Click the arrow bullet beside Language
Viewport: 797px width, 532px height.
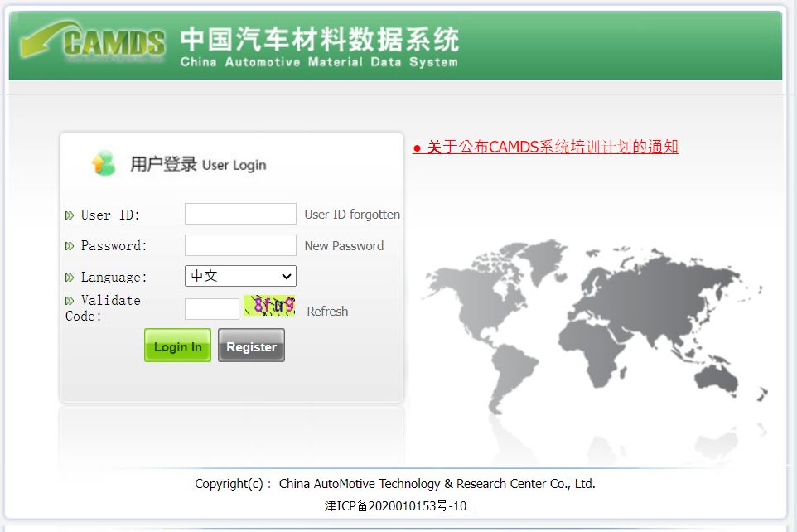click(70, 278)
